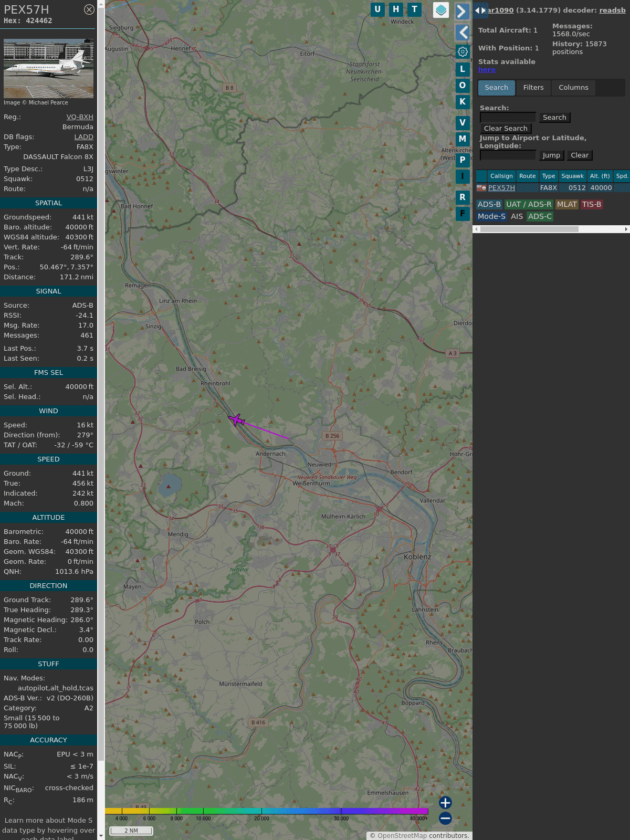Toggle sidebar arrows at top left of sidebar
Image resolution: width=630 pixels, height=840 pixels.
click(x=480, y=10)
